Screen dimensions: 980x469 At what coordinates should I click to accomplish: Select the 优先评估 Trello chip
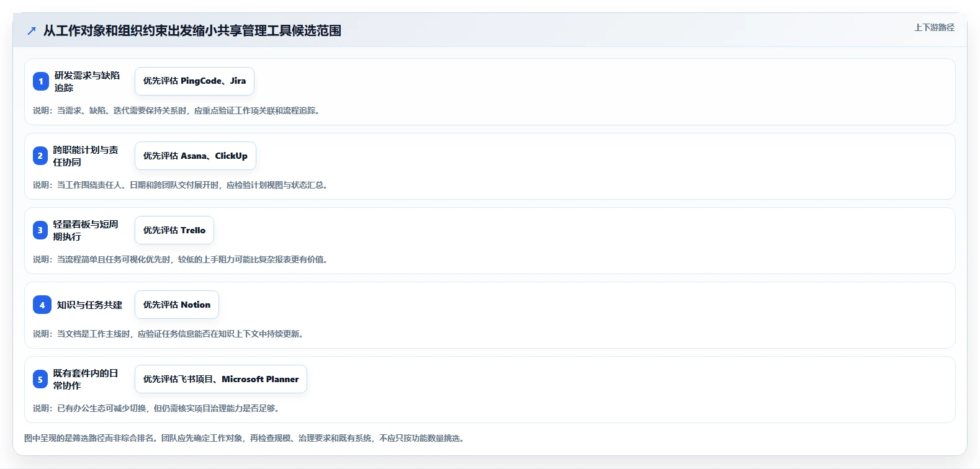[x=174, y=230]
